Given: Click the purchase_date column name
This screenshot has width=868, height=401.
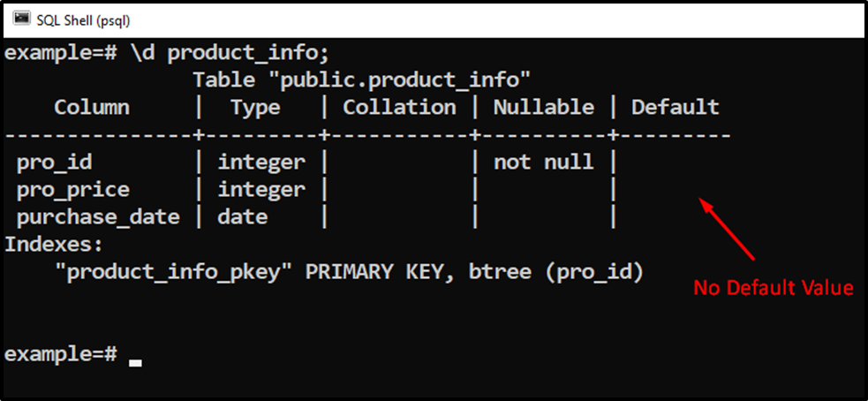Looking at the screenshot, I should click(98, 217).
